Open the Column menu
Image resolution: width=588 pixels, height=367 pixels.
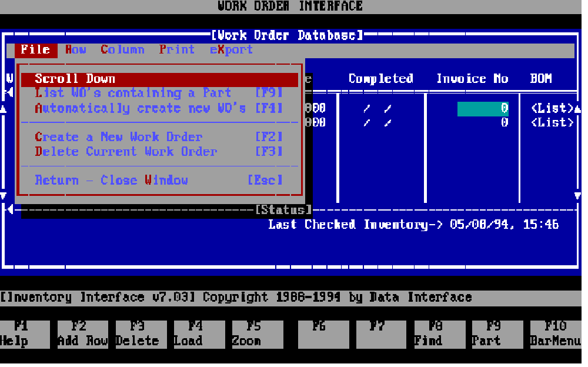tap(123, 50)
